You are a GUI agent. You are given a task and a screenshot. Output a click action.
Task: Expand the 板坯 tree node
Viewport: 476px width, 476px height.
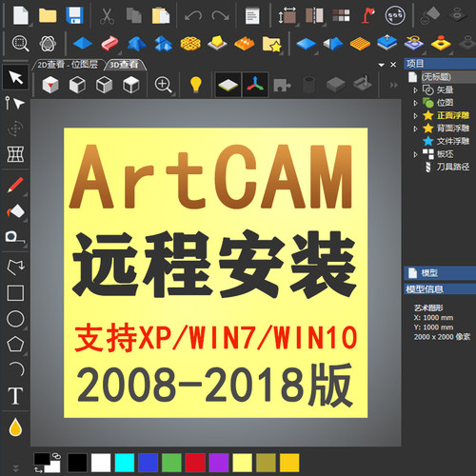pyautogui.click(x=415, y=154)
